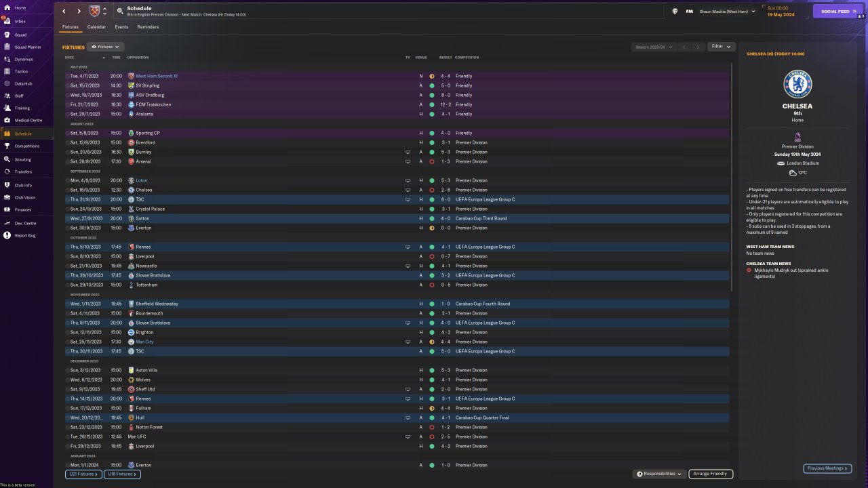Click the Squad shirt icon in sidebar
This screenshot has height=488, width=868.
[7, 35]
